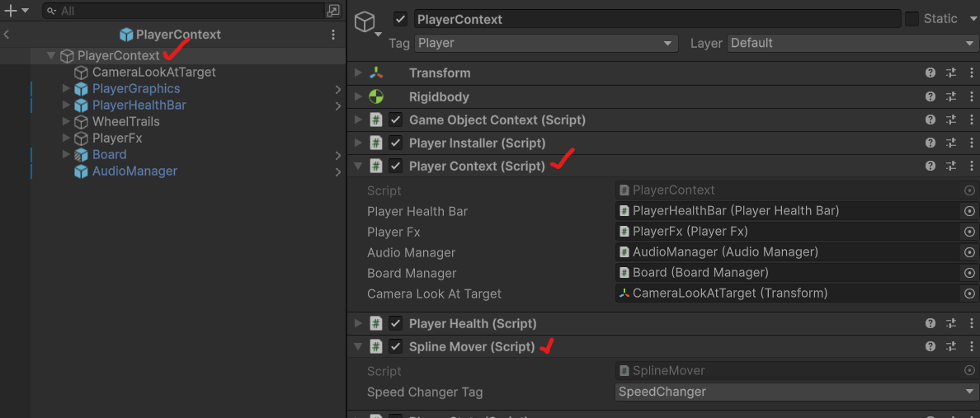Open the Board prefab with its chevron
980x418 pixels.
[x=338, y=155]
